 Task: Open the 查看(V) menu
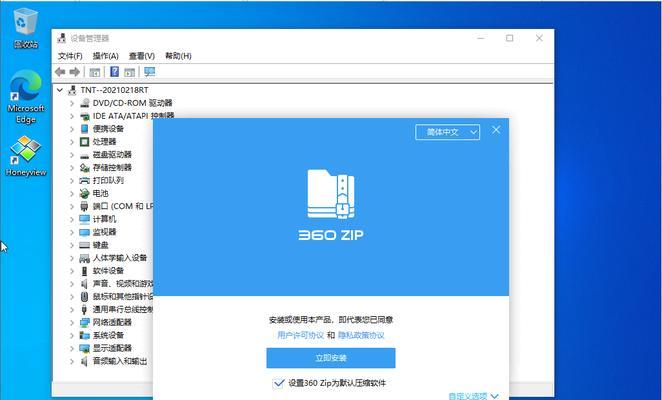tap(142, 56)
